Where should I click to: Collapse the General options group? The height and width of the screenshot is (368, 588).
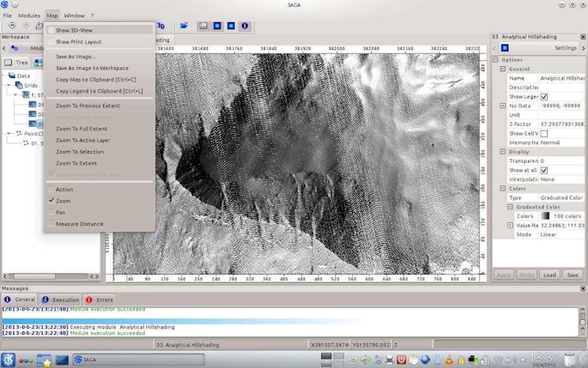[x=503, y=69]
